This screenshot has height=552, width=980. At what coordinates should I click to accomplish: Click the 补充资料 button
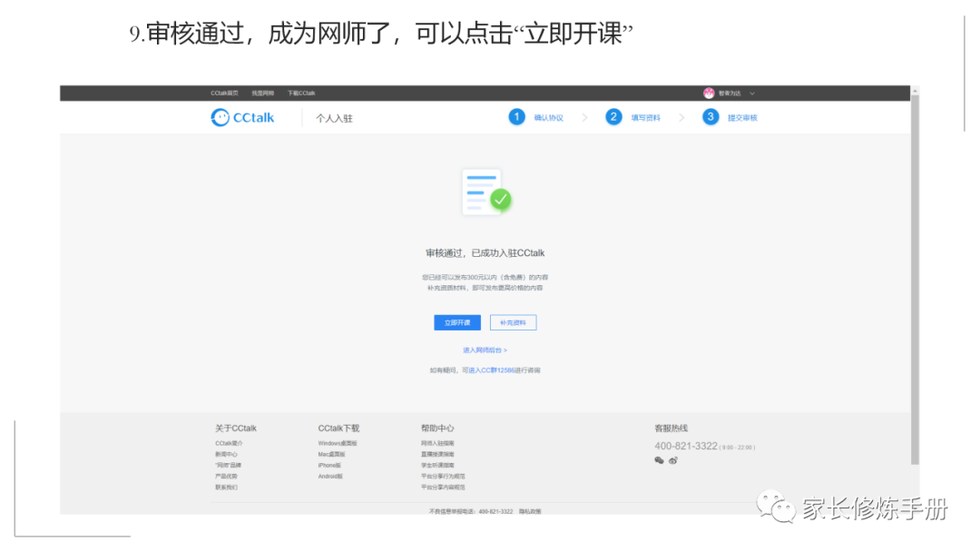[513, 322]
